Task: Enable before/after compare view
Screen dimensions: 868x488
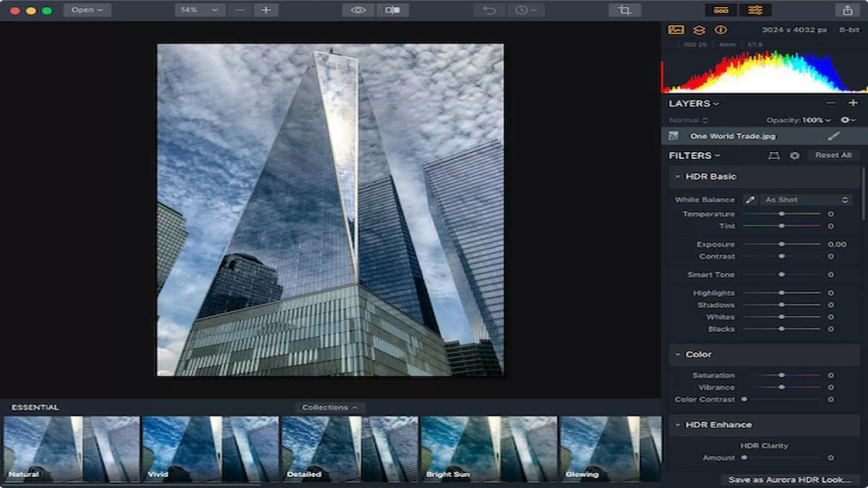Action: pyautogui.click(x=392, y=10)
